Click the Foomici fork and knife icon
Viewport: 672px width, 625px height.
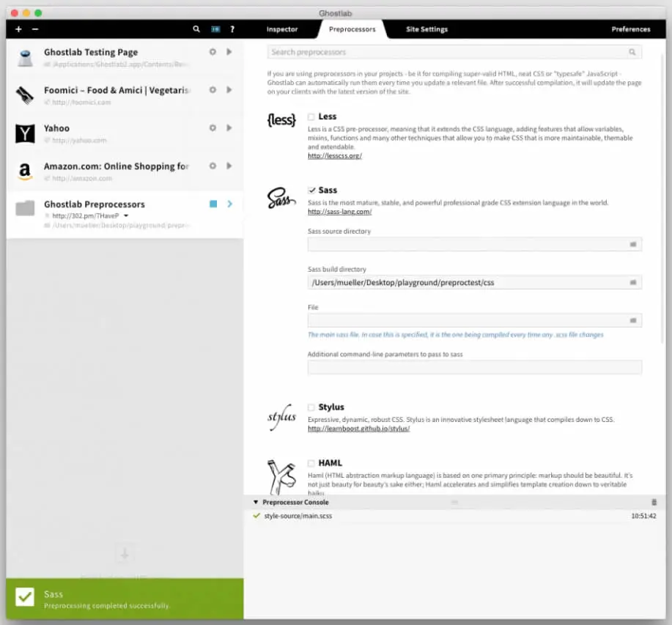click(x=25, y=95)
